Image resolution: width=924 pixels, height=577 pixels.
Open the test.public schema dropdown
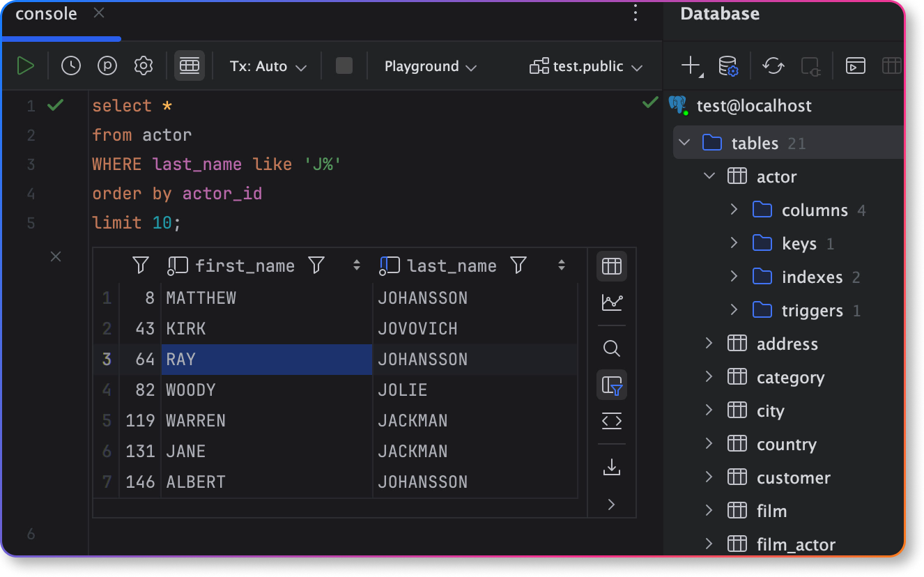coord(585,66)
